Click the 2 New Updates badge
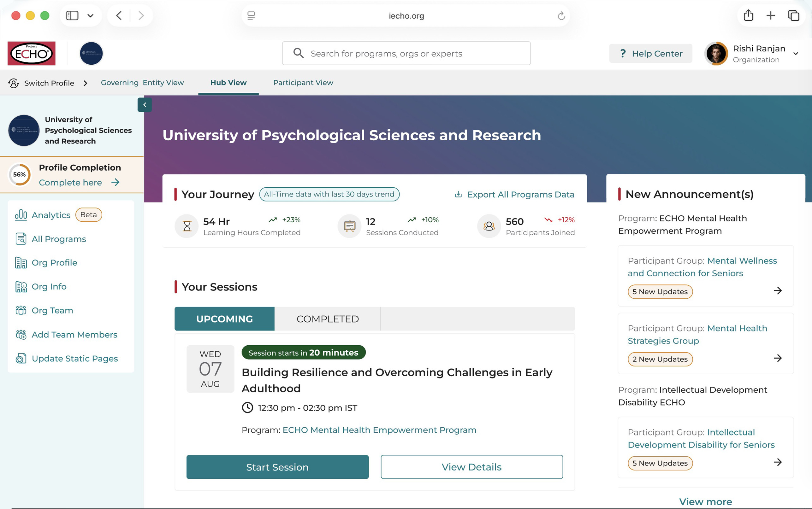The image size is (812, 509). coord(660,359)
